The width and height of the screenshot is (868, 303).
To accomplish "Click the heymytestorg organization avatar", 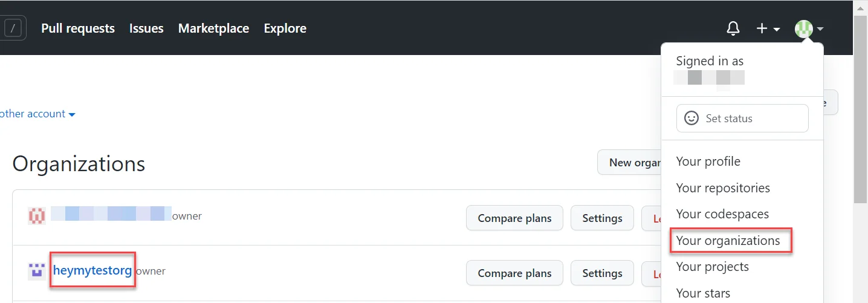I will [x=37, y=271].
